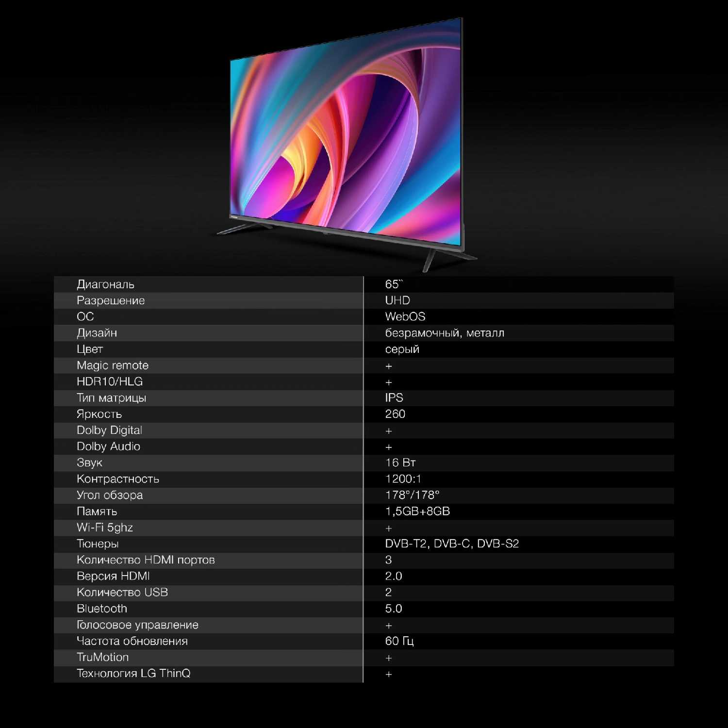Image resolution: width=728 pixels, height=728 pixels.
Task: Click the Bluetooth row label
Action: (x=102, y=609)
